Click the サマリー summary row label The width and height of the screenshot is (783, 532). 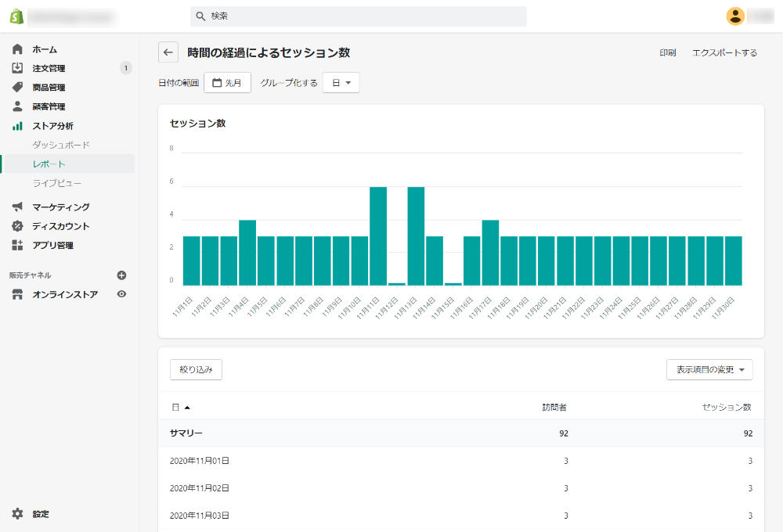click(186, 433)
